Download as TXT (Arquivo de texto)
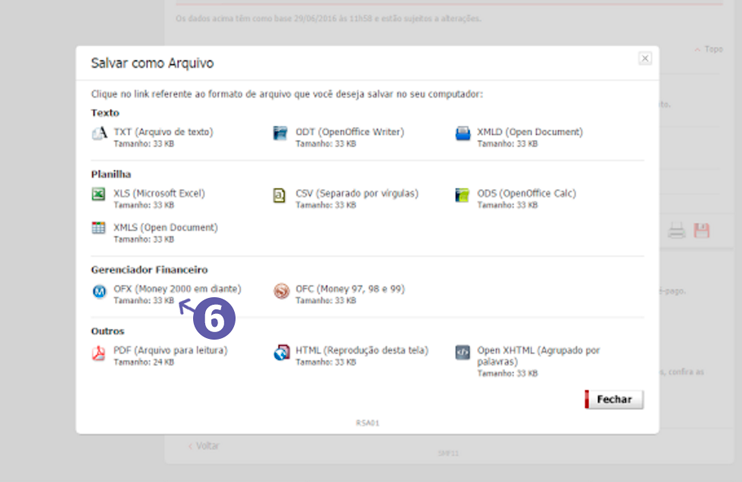This screenshot has height=482, width=742. (x=163, y=132)
